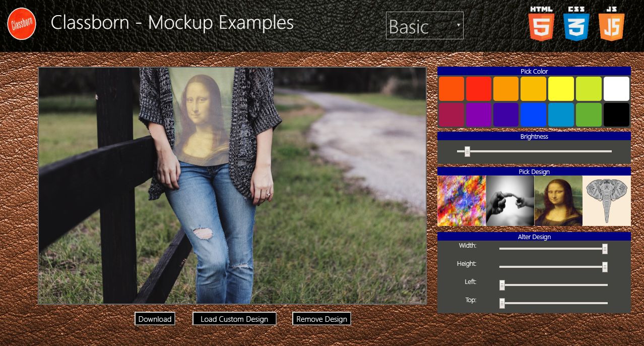Image resolution: width=644 pixels, height=346 pixels.
Task: Click Load Custom Design button
Action: pos(234,319)
